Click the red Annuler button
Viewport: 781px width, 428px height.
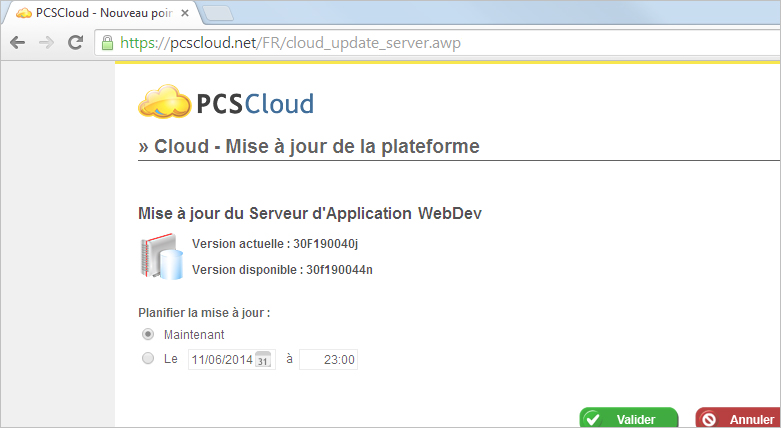738,418
